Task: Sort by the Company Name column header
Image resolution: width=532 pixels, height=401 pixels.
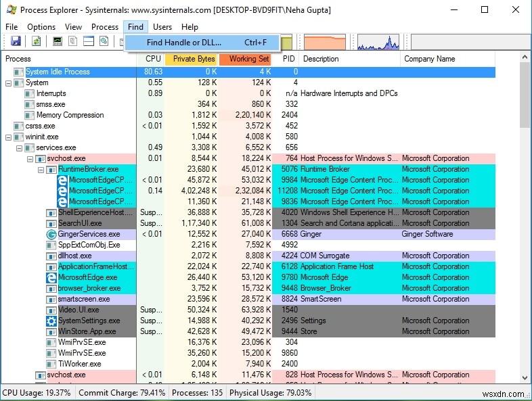Action: point(448,59)
